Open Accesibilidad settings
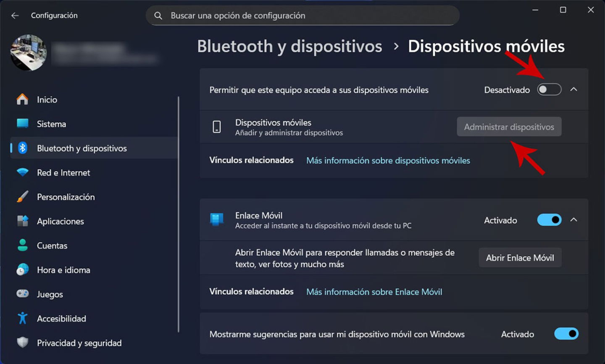The image size is (605, 364). pos(94,319)
